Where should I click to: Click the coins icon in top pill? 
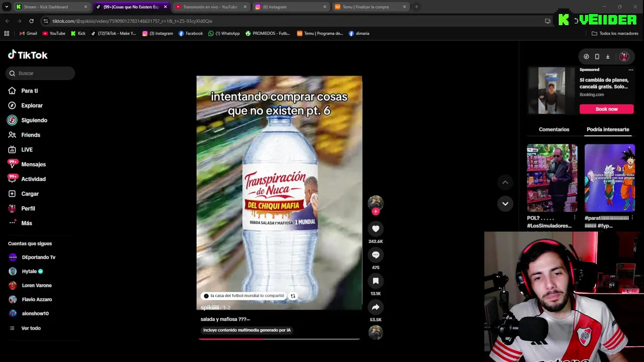[x=586, y=57]
